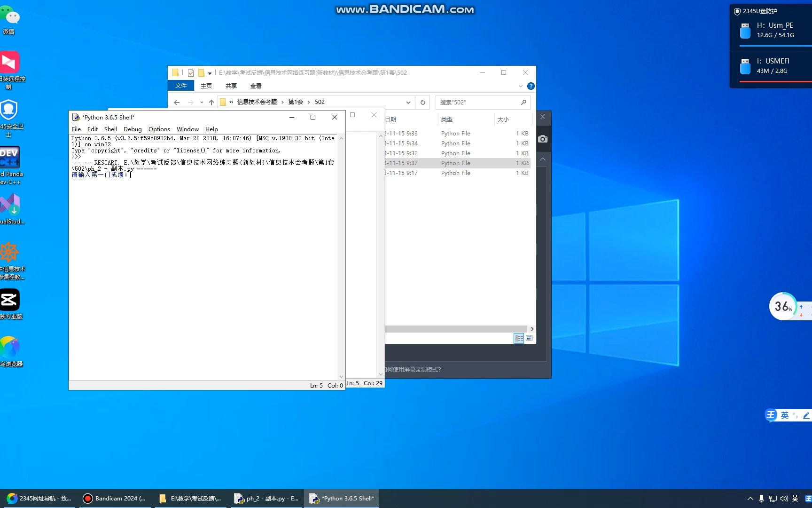The width and height of the screenshot is (812, 508).
Task: Switch to the 主页 ribbon tab
Action: click(x=206, y=86)
